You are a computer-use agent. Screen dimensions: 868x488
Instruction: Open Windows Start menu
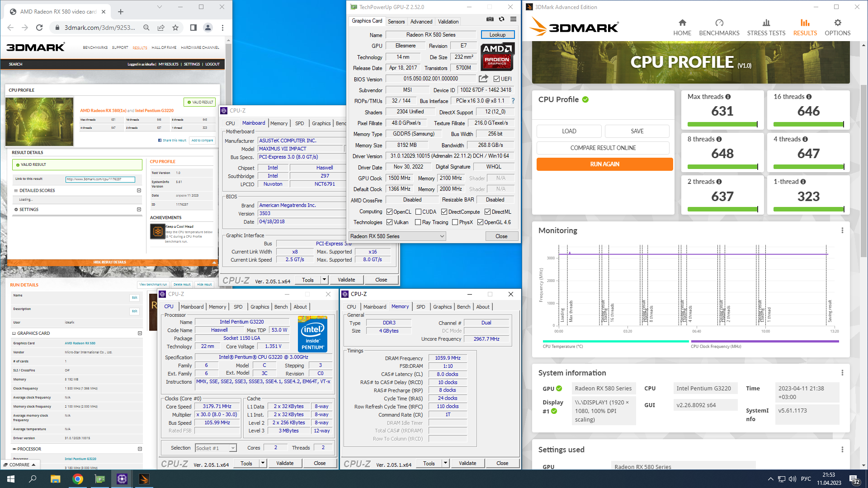11,479
